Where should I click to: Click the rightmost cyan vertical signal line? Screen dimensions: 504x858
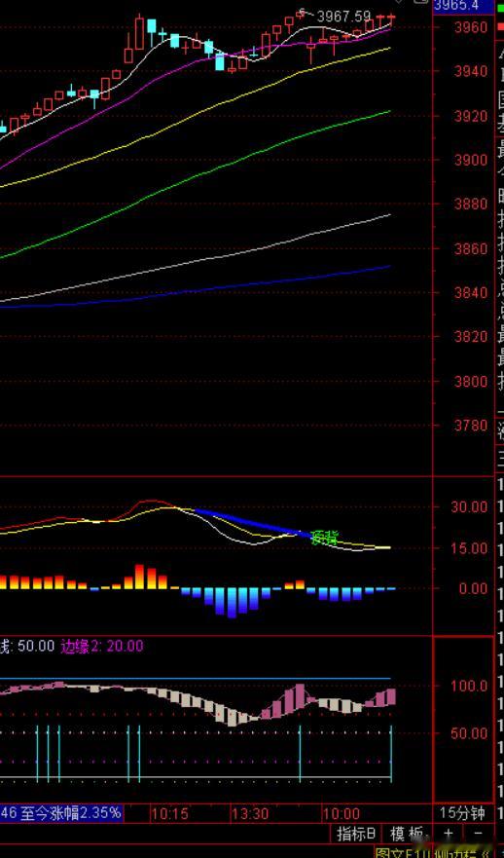point(391,754)
